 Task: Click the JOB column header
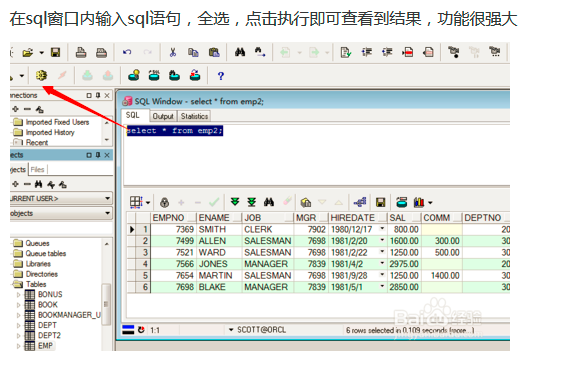pyautogui.click(x=268, y=218)
